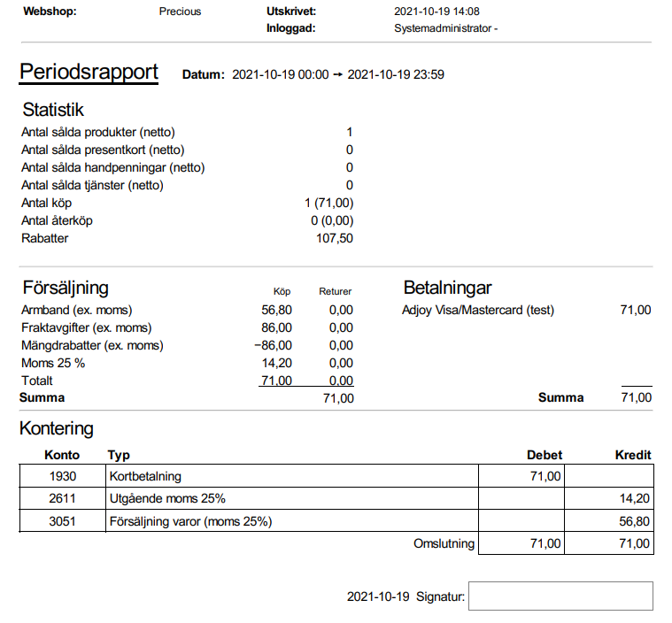Screen dimensions: 672x623
Task: Select Armband (ex. moms) row label
Action: coord(77,311)
